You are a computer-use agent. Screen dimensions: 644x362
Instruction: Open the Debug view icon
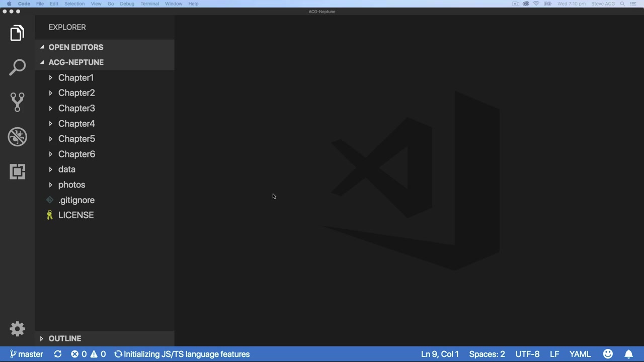click(17, 137)
